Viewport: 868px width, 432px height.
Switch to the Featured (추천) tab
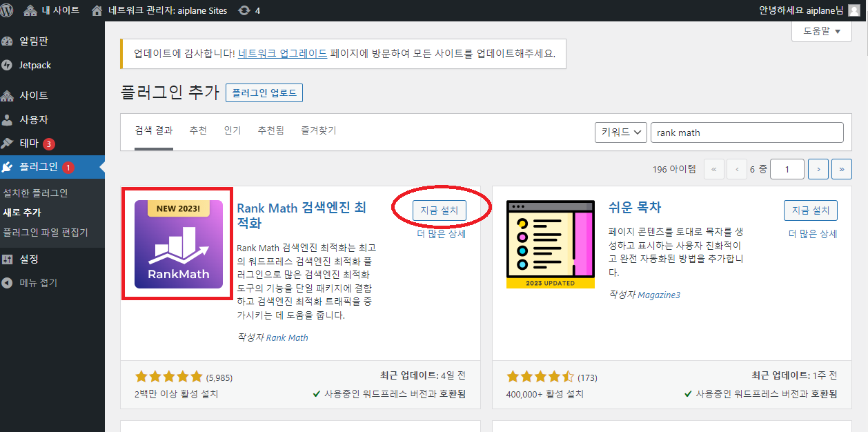click(x=198, y=130)
